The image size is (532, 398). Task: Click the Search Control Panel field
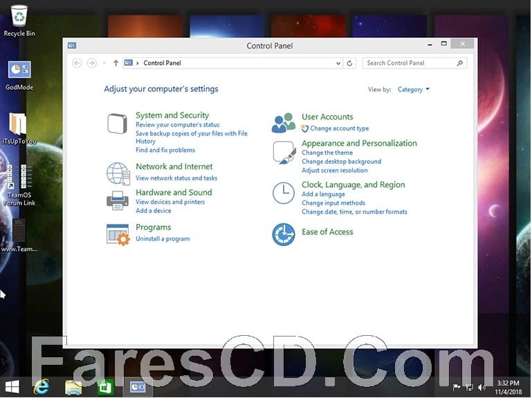pyautogui.click(x=414, y=63)
